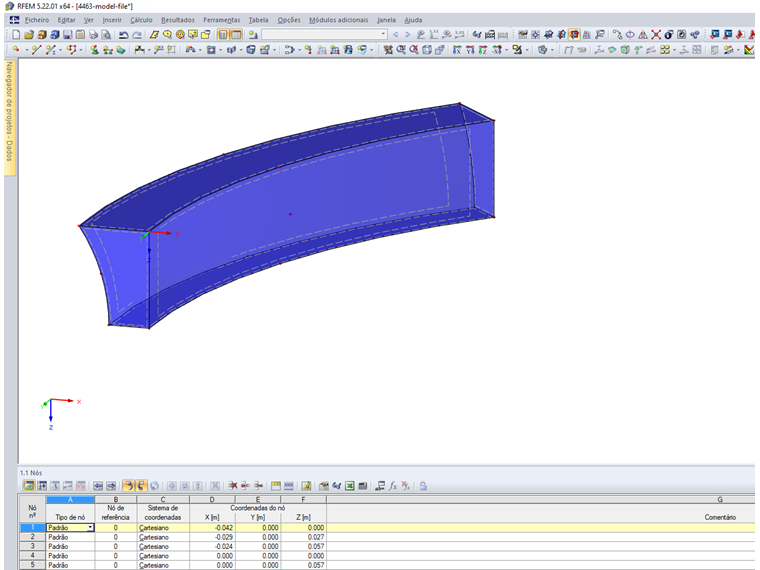Open the Inserir menu

[x=112, y=20]
